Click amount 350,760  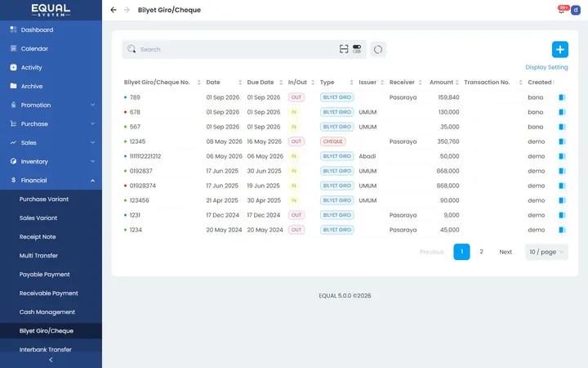[448, 141]
